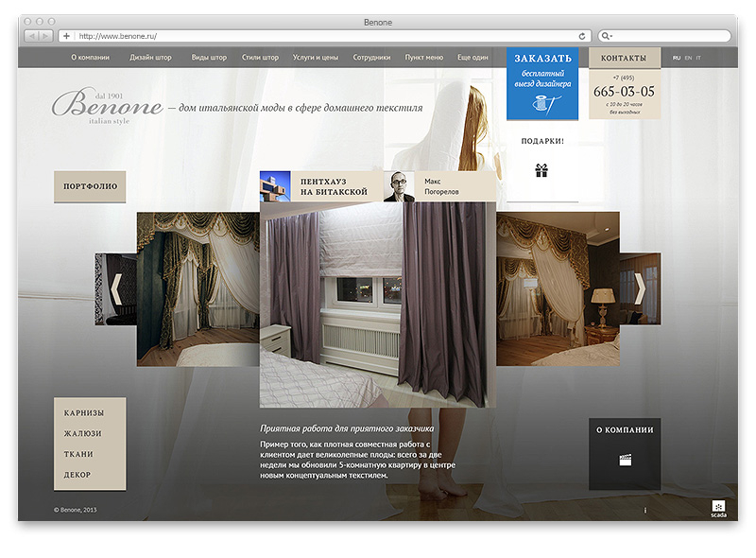
Task: Open the Еще один menu item
Action: [472, 58]
